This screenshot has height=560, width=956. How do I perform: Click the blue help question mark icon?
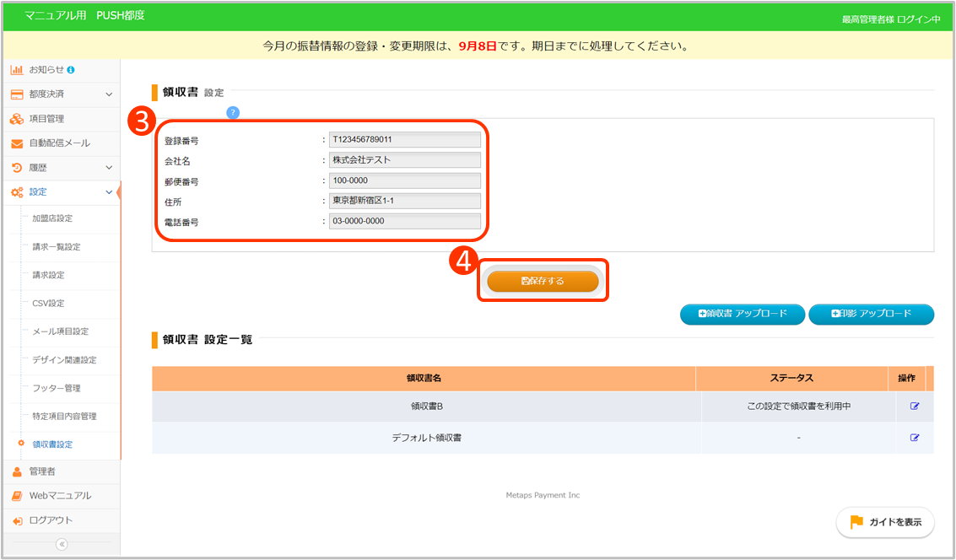[233, 112]
